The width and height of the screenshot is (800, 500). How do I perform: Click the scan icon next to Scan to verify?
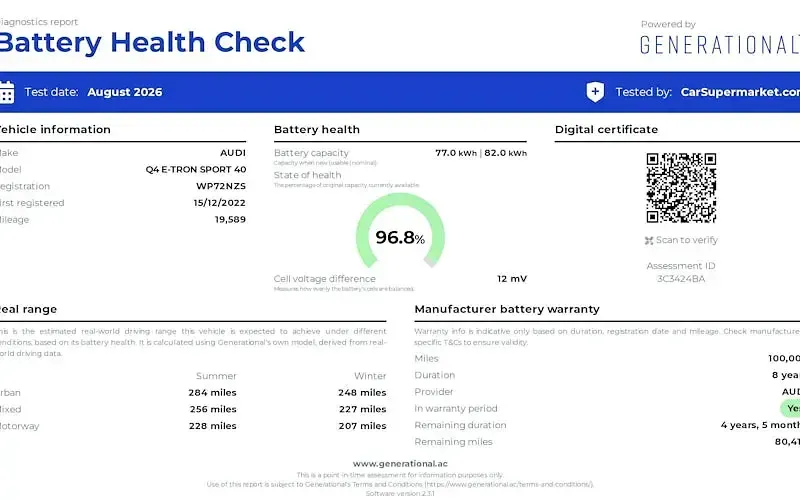pos(649,240)
